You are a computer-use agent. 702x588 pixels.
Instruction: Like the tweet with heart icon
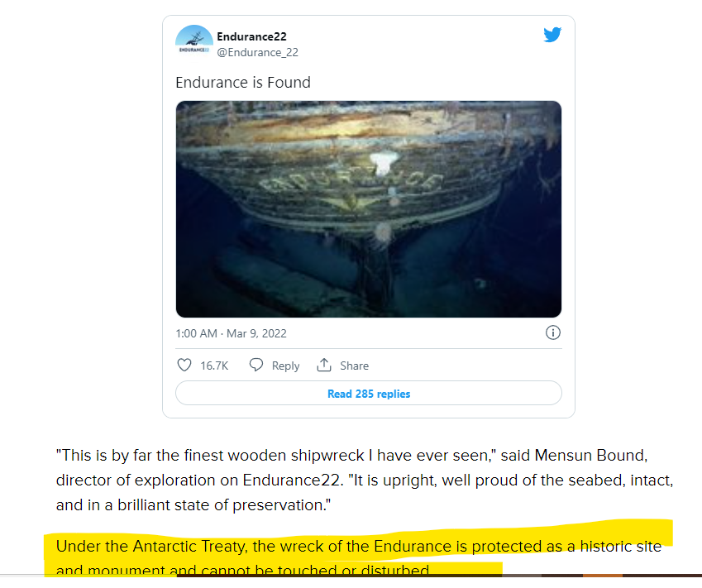(x=184, y=365)
